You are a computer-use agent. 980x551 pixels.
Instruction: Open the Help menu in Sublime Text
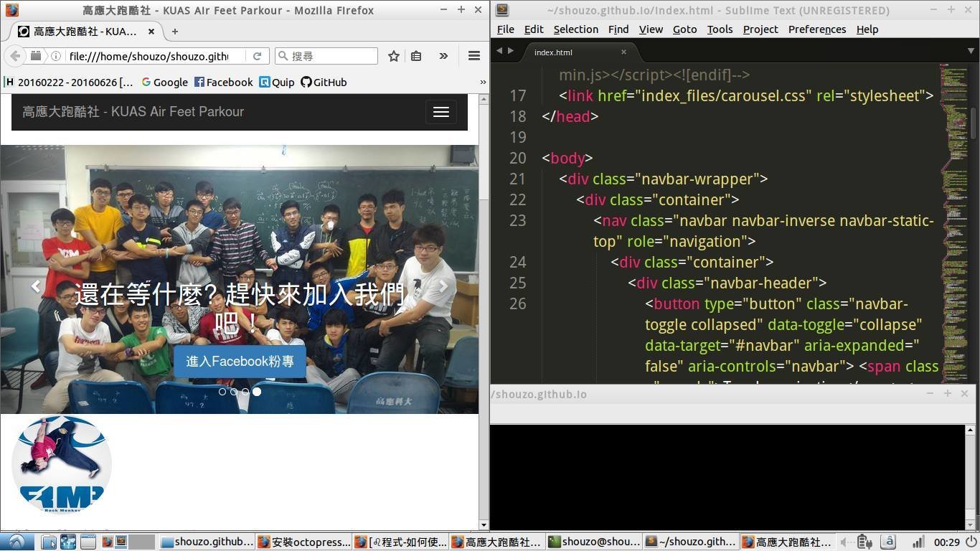click(x=867, y=29)
